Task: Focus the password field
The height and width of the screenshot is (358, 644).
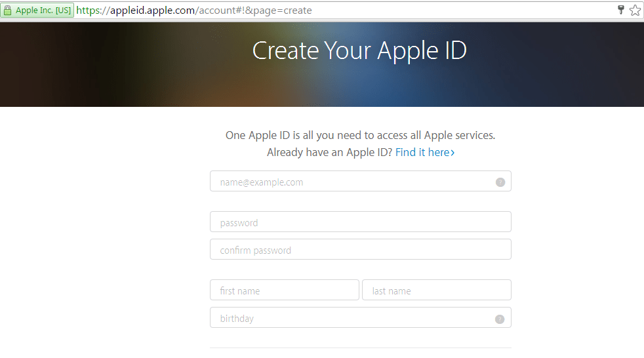Action: click(361, 222)
